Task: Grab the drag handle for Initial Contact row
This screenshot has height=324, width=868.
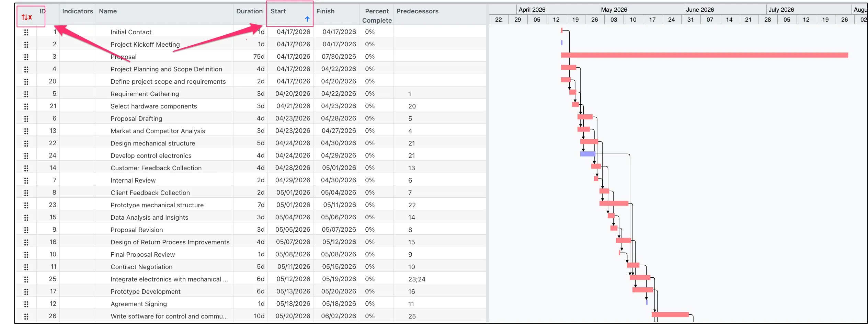Action: point(26,32)
